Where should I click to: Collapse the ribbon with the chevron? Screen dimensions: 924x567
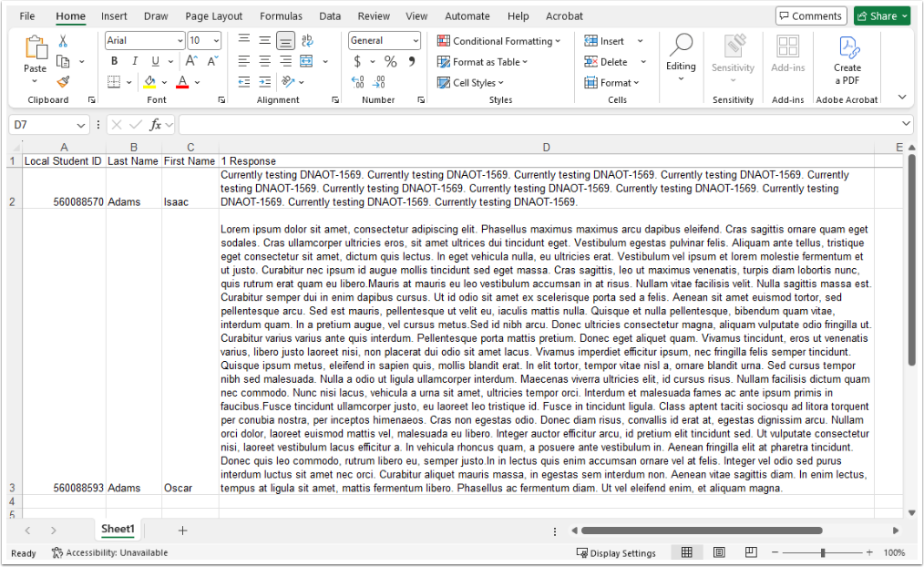tap(902, 98)
